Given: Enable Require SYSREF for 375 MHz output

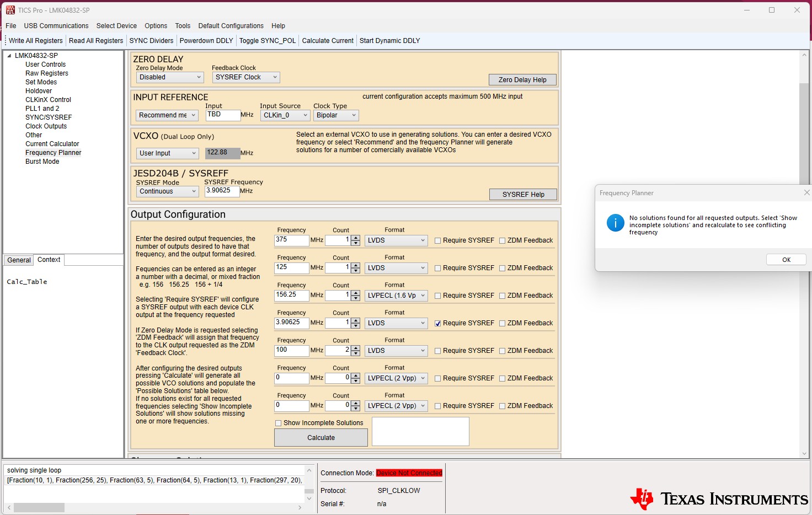Looking at the screenshot, I should click(x=437, y=240).
